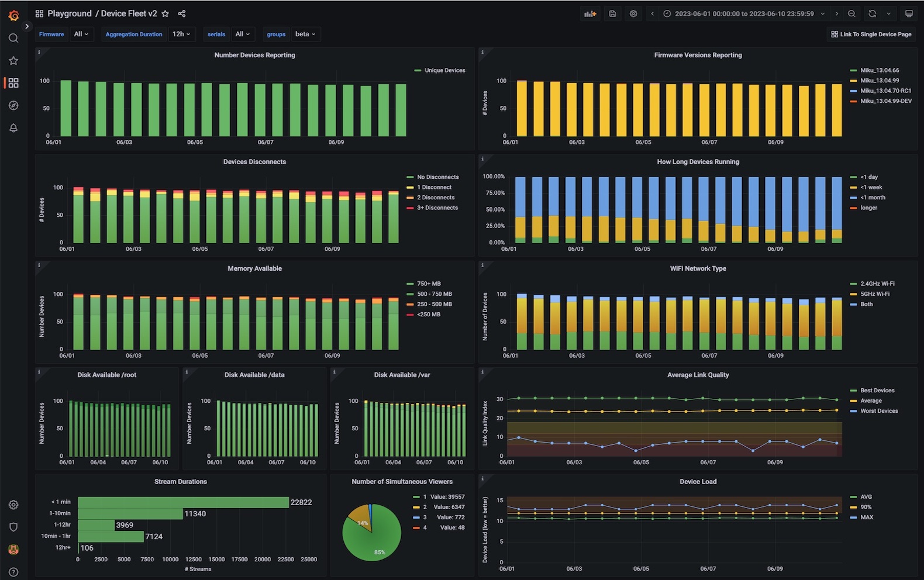The image size is (924, 580).
Task: Open the serials All dropdown
Action: click(243, 34)
